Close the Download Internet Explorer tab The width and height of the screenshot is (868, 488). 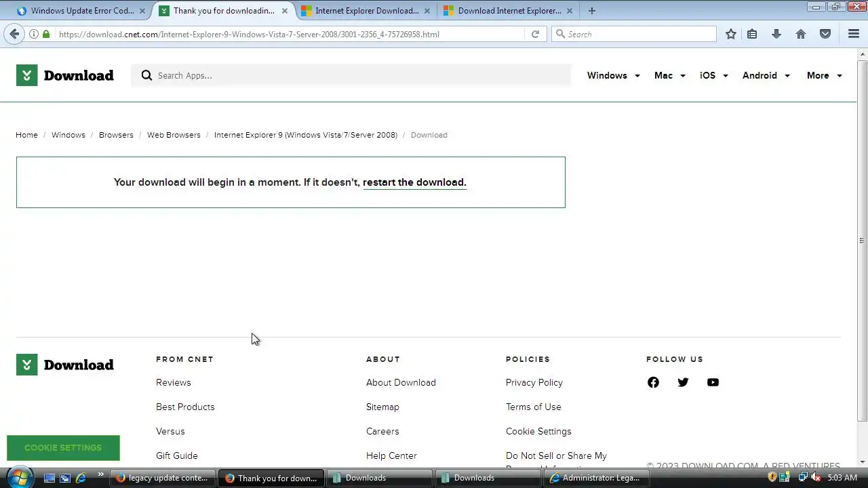pos(570,11)
